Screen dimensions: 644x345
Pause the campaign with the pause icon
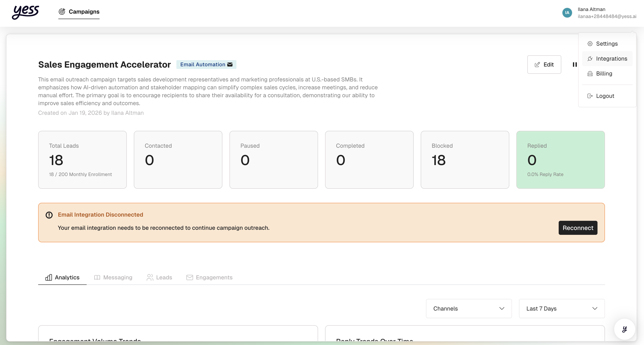(x=574, y=65)
